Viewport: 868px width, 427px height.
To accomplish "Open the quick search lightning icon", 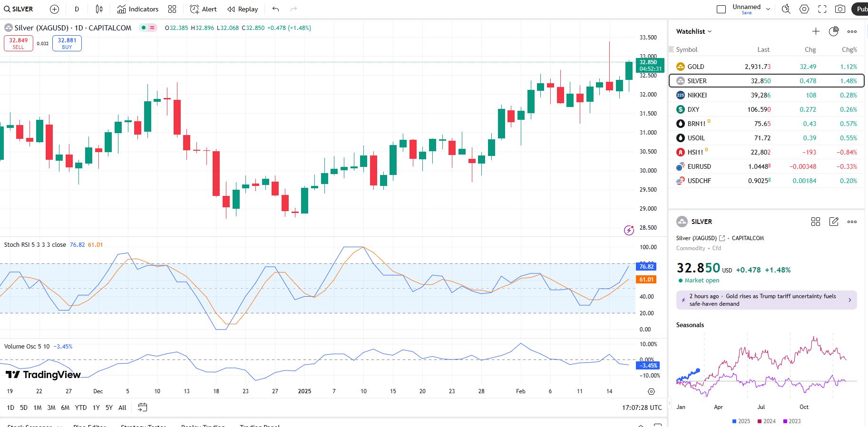I will [x=786, y=9].
